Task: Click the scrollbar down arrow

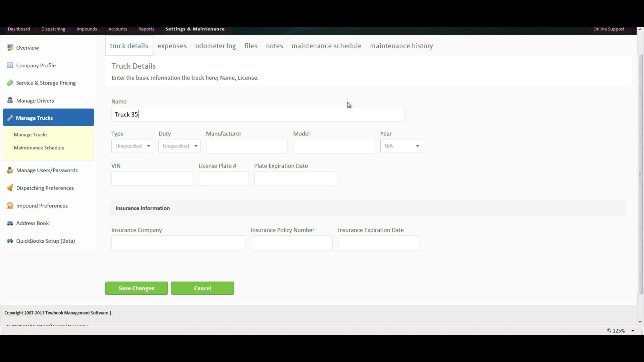Action: pyautogui.click(x=640, y=322)
